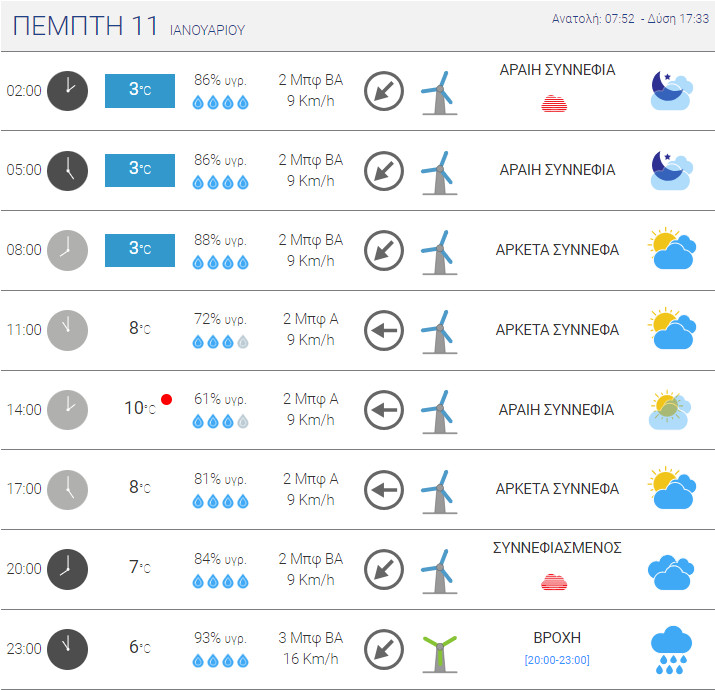
Task: Click the blue 3°C temperature box at 02:00
Action: pos(140,90)
